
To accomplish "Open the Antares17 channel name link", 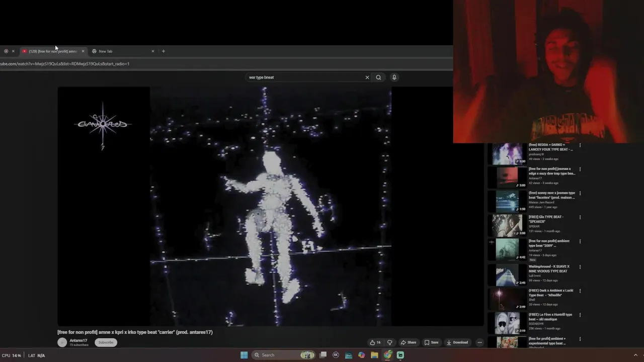I will click(78, 340).
